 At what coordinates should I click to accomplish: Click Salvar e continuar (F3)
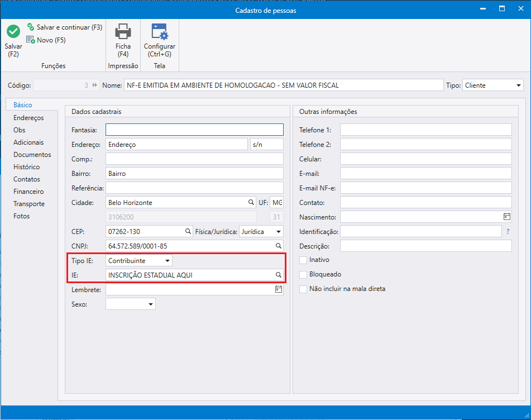click(65, 27)
